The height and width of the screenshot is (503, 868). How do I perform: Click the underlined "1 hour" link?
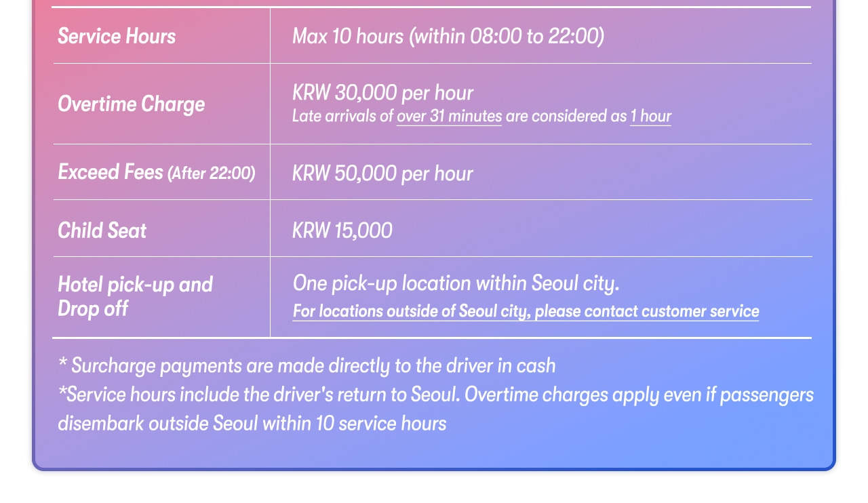point(650,116)
